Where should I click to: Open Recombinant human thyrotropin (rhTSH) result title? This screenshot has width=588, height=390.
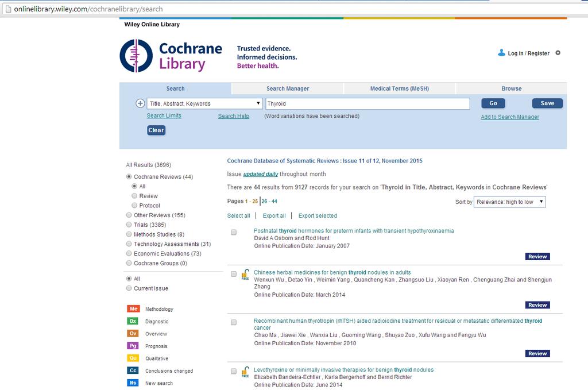click(x=398, y=324)
